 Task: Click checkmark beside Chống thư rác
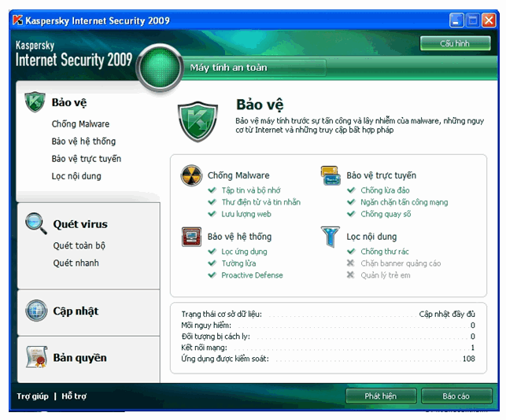[351, 251]
